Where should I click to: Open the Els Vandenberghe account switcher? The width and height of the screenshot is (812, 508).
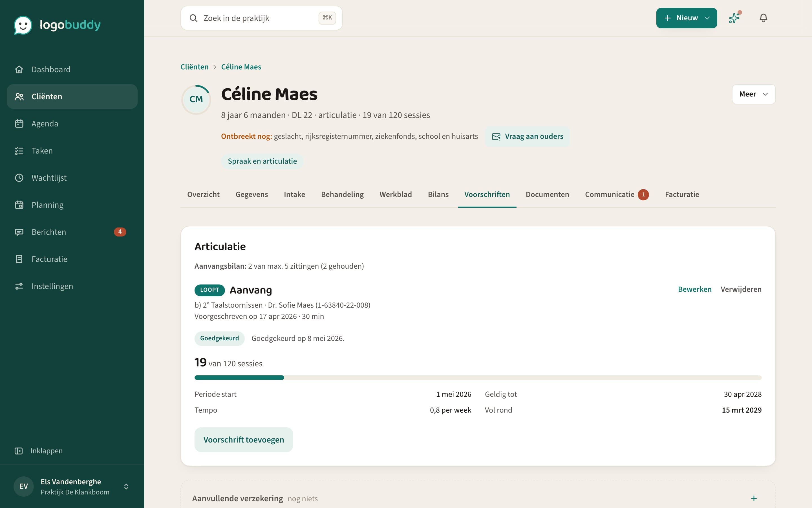pos(72,487)
